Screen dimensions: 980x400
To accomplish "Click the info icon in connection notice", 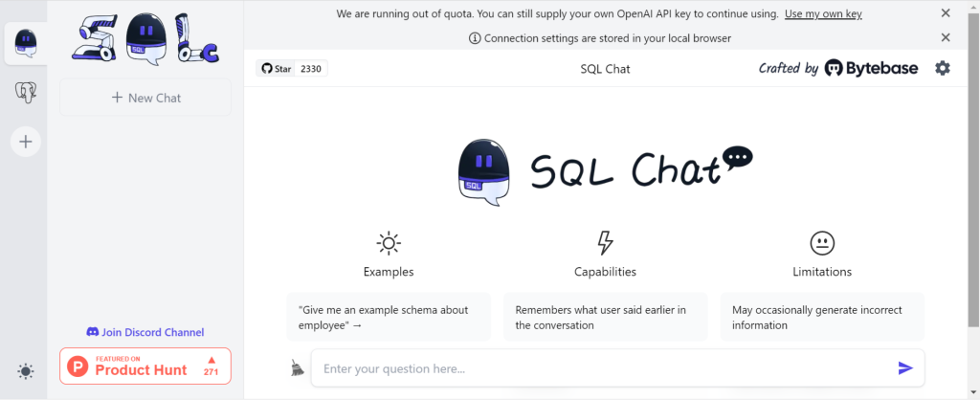I will pyautogui.click(x=475, y=38).
